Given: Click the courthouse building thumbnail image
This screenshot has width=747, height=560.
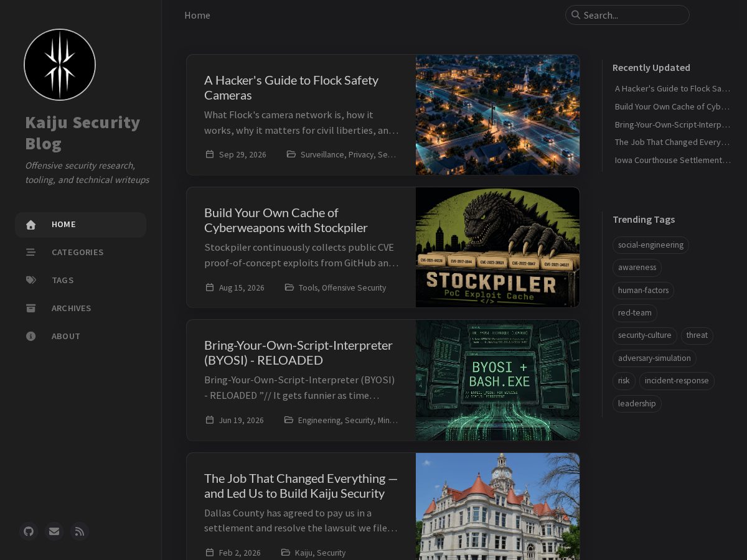Looking at the screenshot, I should click(x=498, y=506).
